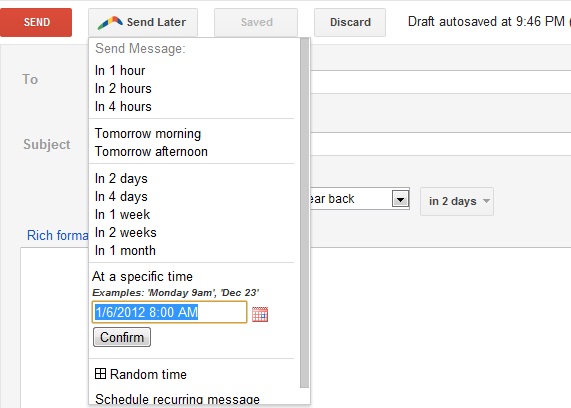Click the specific time input field
This screenshot has width=571, height=408.
(x=169, y=312)
